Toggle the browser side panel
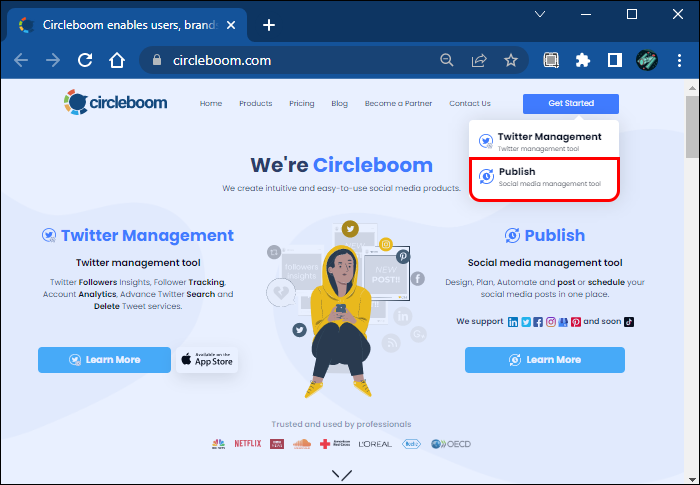Image resolution: width=700 pixels, height=485 pixels. (x=615, y=60)
